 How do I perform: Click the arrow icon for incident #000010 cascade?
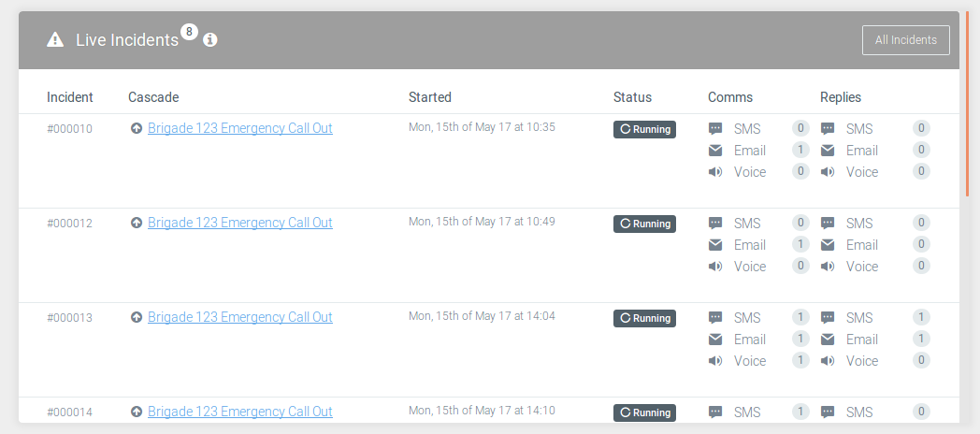[x=137, y=129]
